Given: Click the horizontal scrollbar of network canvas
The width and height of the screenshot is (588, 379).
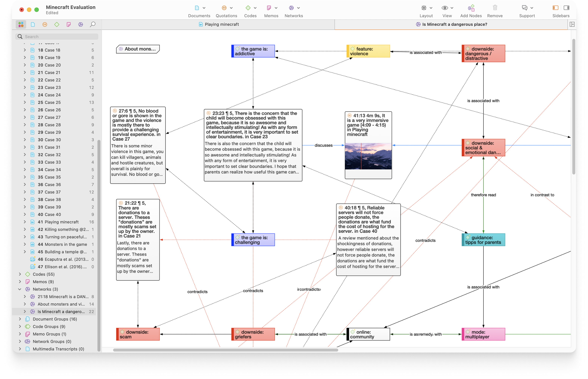Looking at the screenshot, I should point(225,350).
